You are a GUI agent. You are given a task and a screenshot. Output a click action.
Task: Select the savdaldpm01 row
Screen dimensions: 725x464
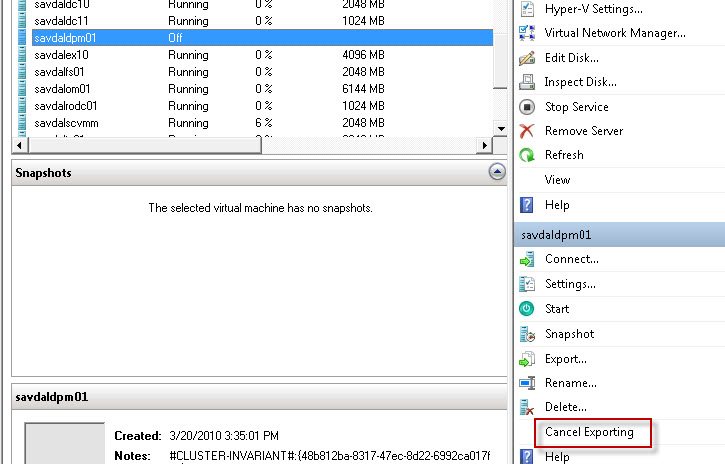pos(262,38)
